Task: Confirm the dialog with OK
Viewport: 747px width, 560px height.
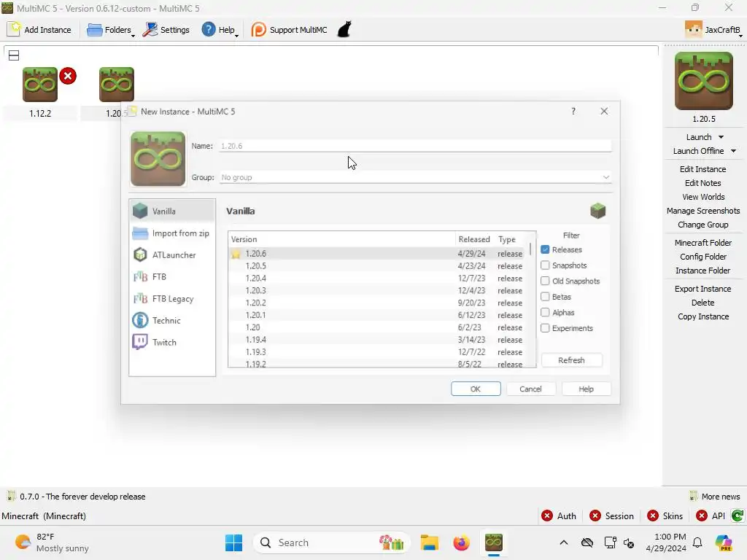Action: pos(476,389)
